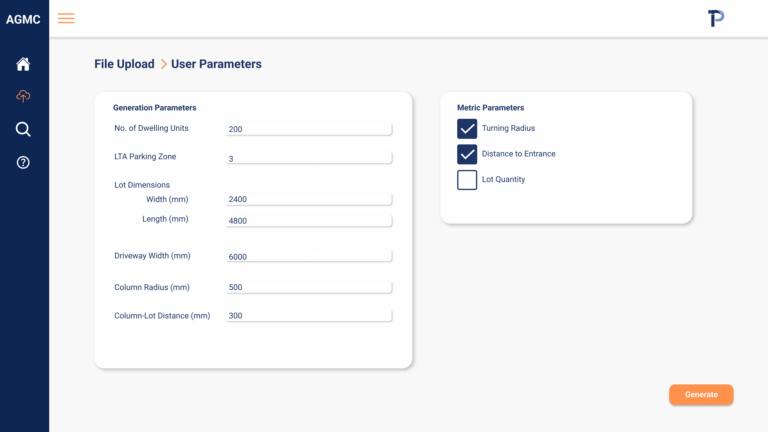Click the AGMC logo

[x=23, y=20]
